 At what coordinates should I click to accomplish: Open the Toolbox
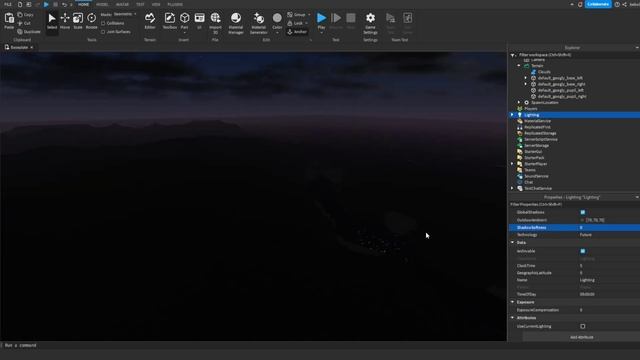pos(170,21)
